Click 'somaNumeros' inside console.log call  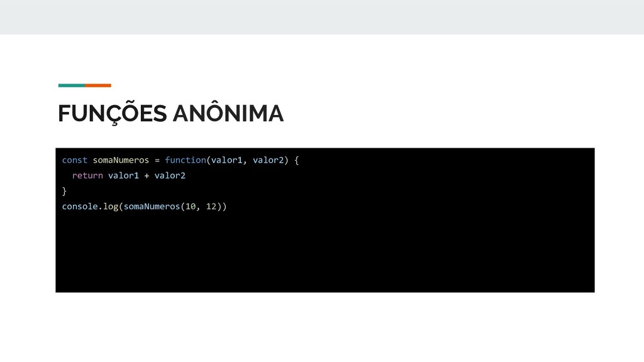[152, 206]
